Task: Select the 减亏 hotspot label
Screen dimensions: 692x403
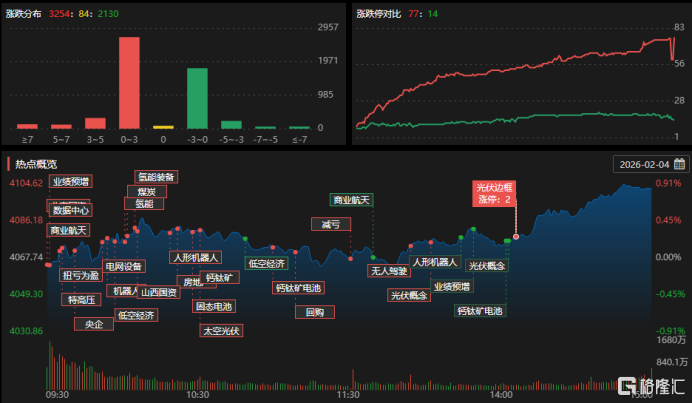Action: (x=331, y=224)
